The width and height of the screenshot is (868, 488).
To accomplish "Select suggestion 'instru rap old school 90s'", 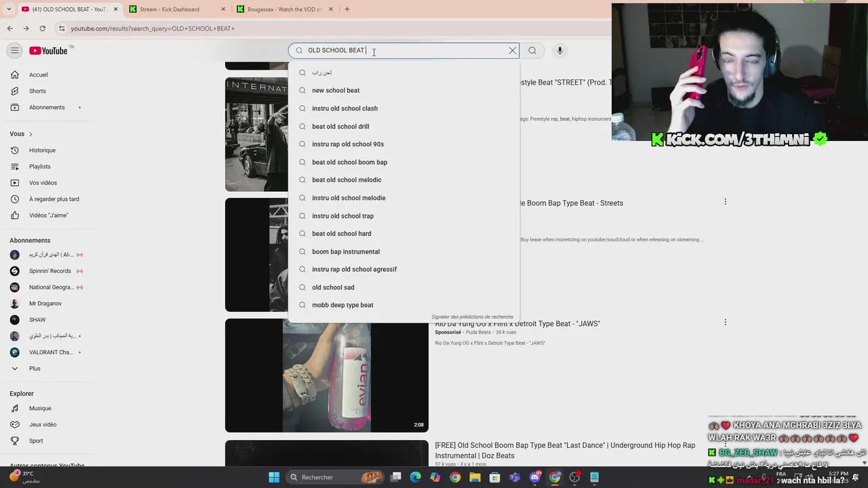I will coord(403,144).
